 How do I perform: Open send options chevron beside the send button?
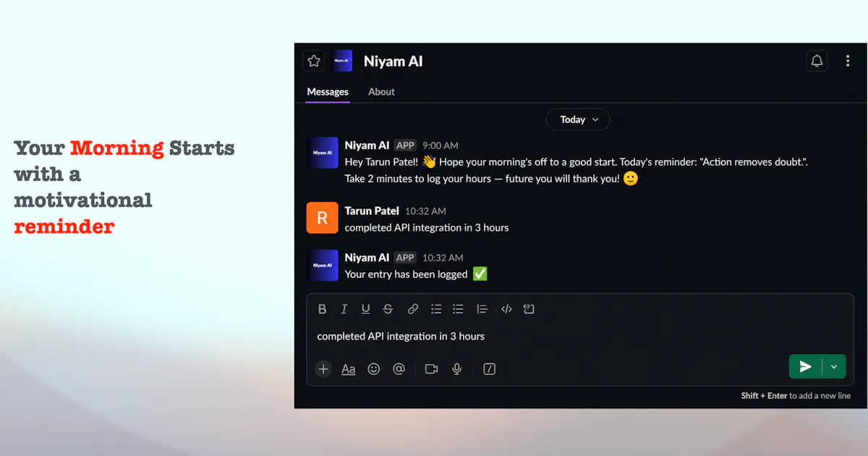pyautogui.click(x=834, y=366)
